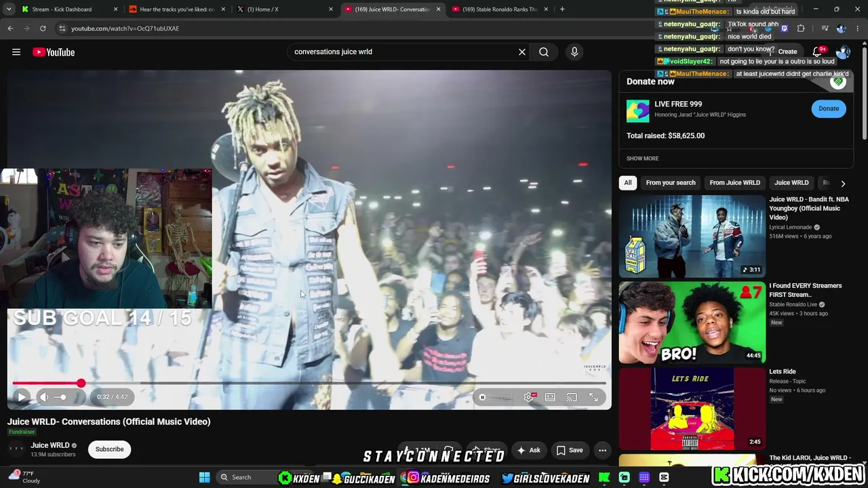This screenshot has height=488, width=868.
Task: Expand the tab search dropdown
Action: (x=8, y=9)
